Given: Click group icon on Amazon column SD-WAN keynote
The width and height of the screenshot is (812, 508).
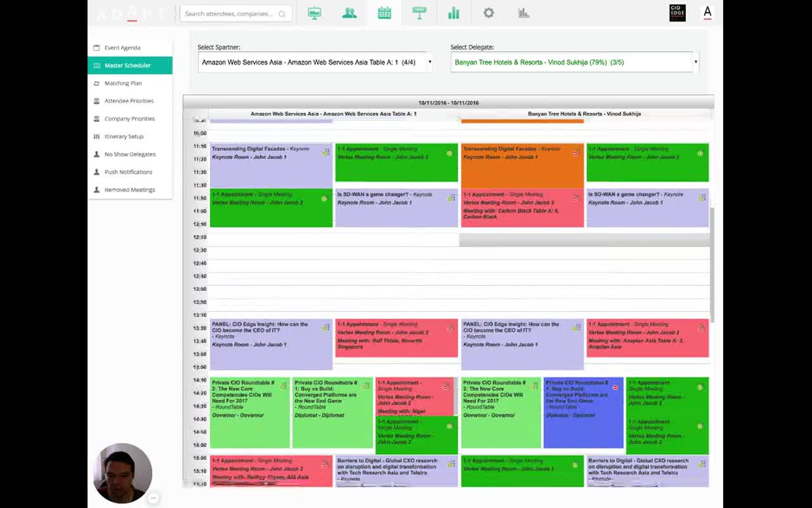Looking at the screenshot, I should [452, 197].
